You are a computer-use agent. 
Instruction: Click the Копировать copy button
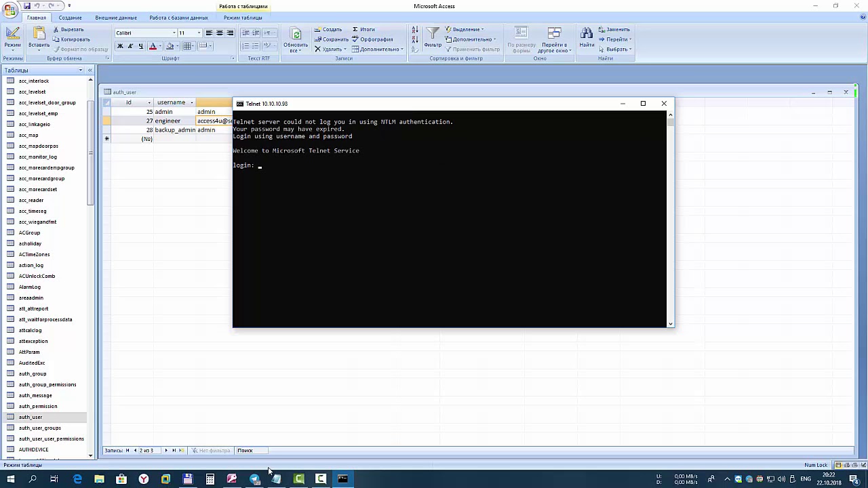click(71, 39)
